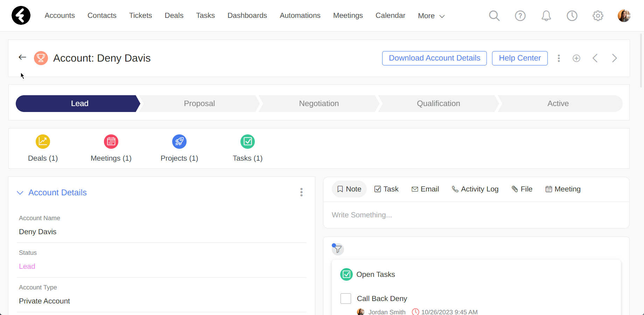Click the Jordan Smith assignee name
The height and width of the screenshot is (315, 644).
click(x=387, y=312)
